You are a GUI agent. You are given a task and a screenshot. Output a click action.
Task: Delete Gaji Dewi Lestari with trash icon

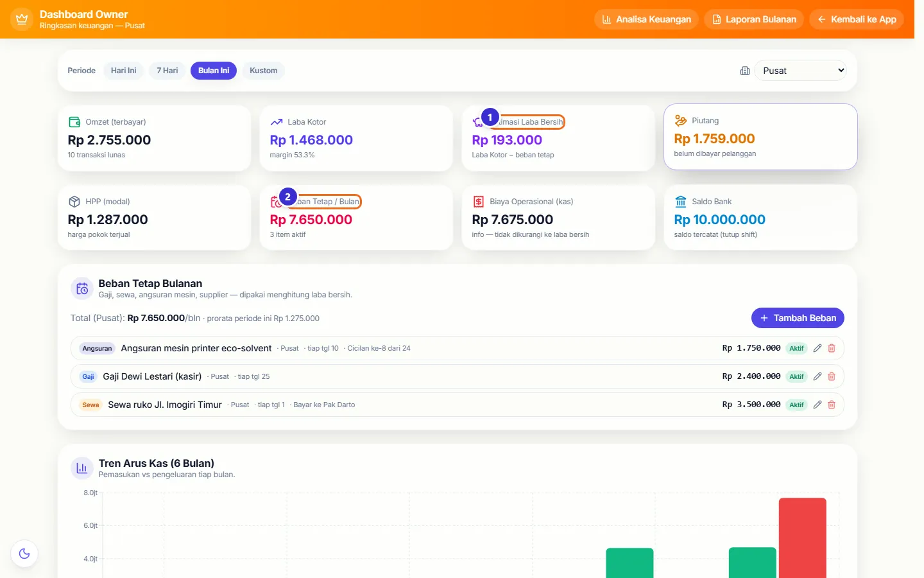(832, 376)
